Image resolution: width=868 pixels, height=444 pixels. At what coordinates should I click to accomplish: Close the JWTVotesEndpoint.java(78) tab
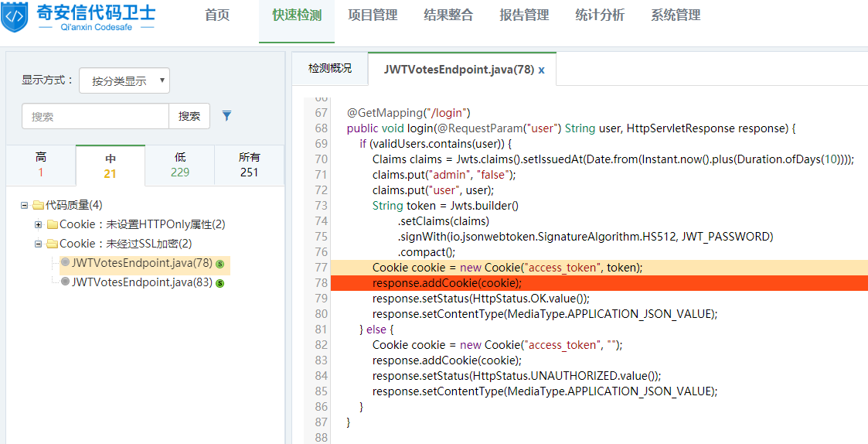tap(542, 70)
